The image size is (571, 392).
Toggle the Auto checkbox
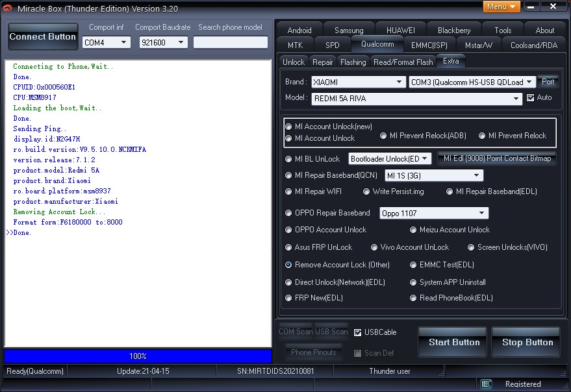point(531,97)
